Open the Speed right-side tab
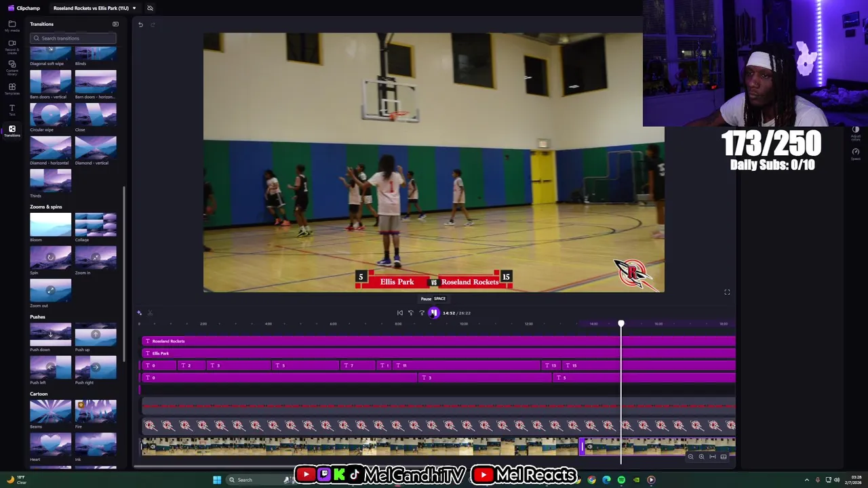 (856, 154)
